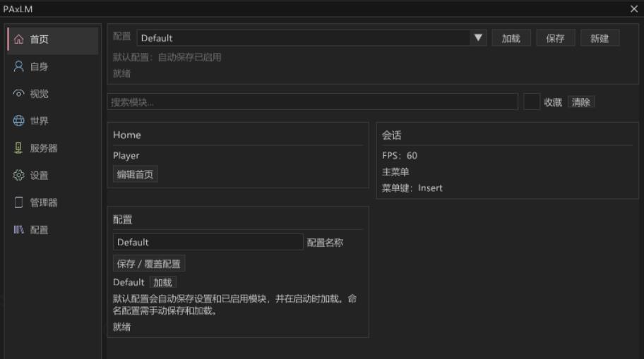This screenshot has width=644, height=359.
Task: Open the 服务器 sidebar page
Action: pos(53,148)
